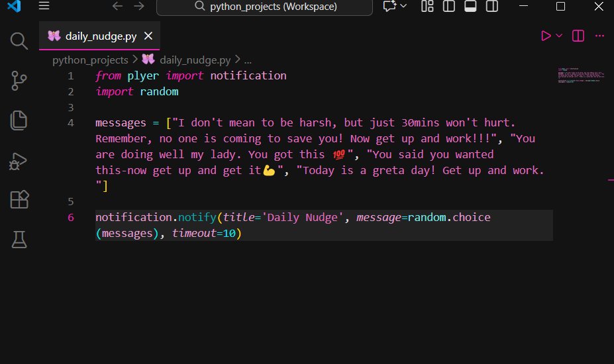
Task: Click the 'Daily Nudge' title string
Action: 302,217
